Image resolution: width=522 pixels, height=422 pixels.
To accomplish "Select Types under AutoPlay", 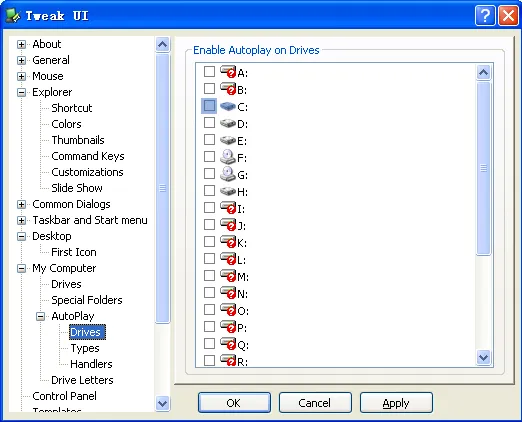I will [85, 348].
